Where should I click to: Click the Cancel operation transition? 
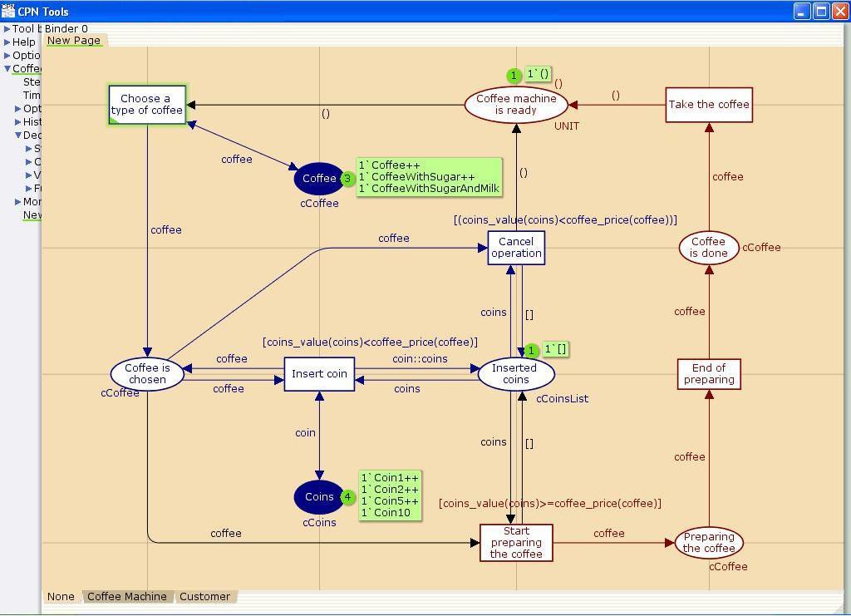516,248
